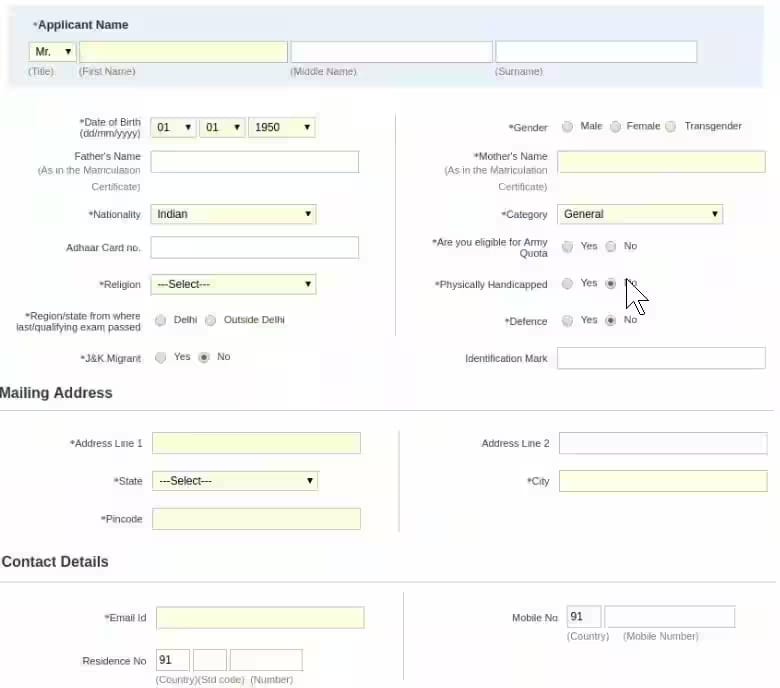Click the Adhaar Card no. field

pos(254,247)
